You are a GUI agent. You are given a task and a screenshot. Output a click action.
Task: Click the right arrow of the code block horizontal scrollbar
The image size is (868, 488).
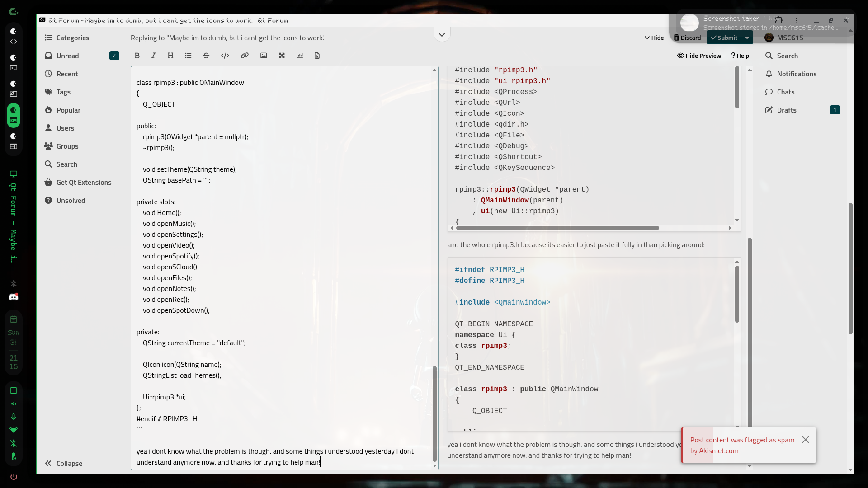click(730, 228)
